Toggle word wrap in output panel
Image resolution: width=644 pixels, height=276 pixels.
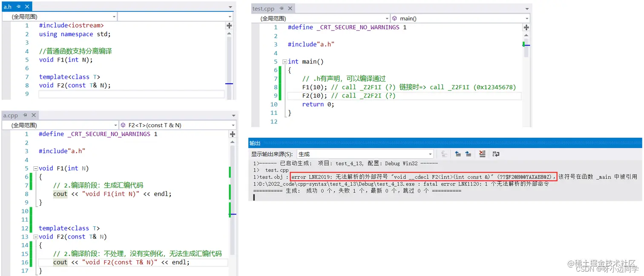pyautogui.click(x=496, y=154)
